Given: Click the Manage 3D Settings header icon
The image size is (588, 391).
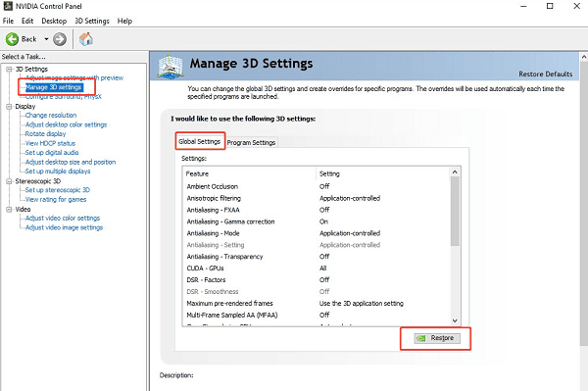Looking at the screenshot, I should coord(171,67).
